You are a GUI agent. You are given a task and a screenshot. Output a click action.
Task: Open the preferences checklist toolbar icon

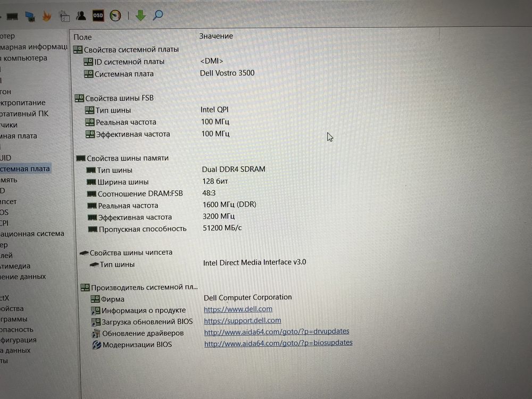point(64,16)
